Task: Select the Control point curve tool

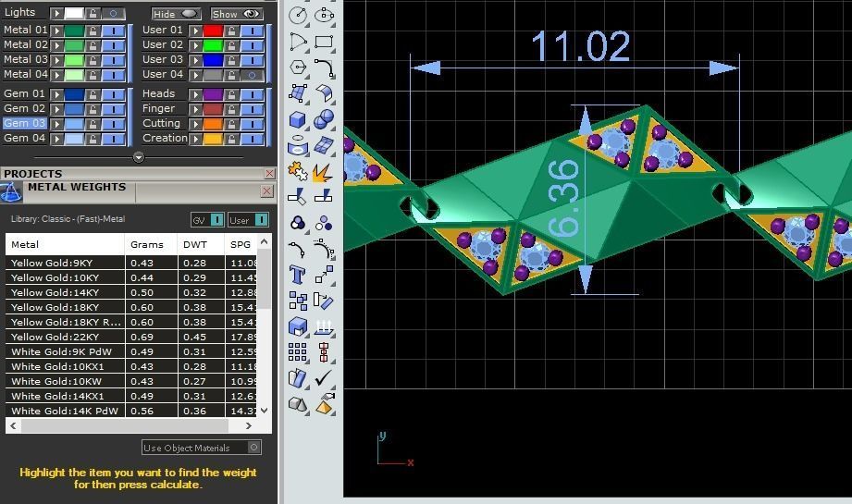Action: click(298, 250)
